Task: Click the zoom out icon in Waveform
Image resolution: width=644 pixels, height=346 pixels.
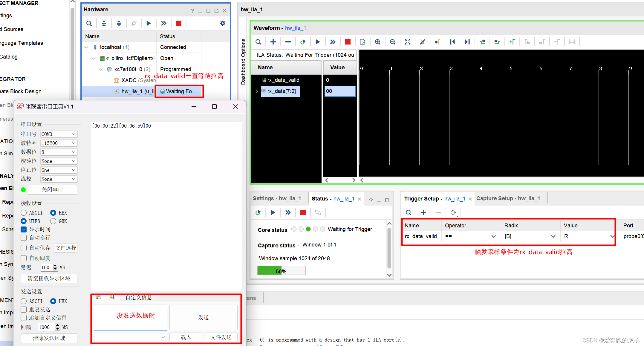Action: pos(392,42)
